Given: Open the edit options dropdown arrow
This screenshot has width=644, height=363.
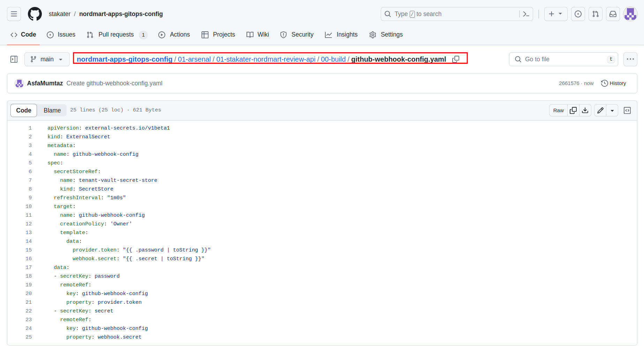Looking at the screenshot, I should (x=612, y=110).
